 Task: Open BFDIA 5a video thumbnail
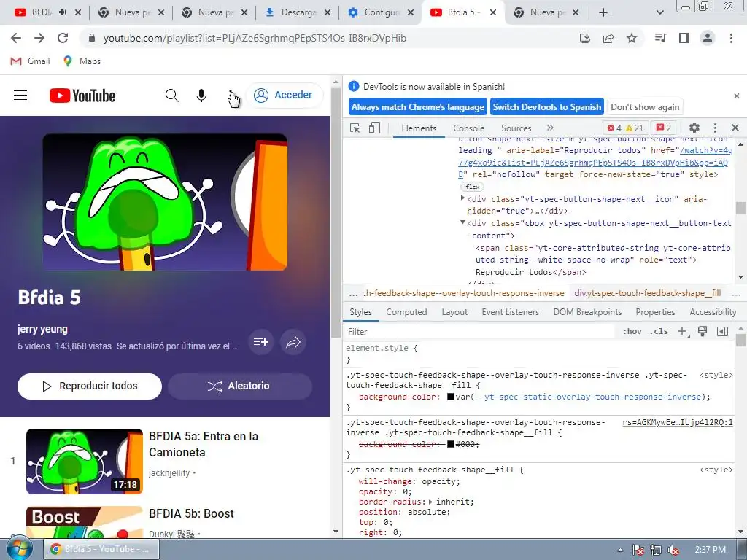point(85,462)
